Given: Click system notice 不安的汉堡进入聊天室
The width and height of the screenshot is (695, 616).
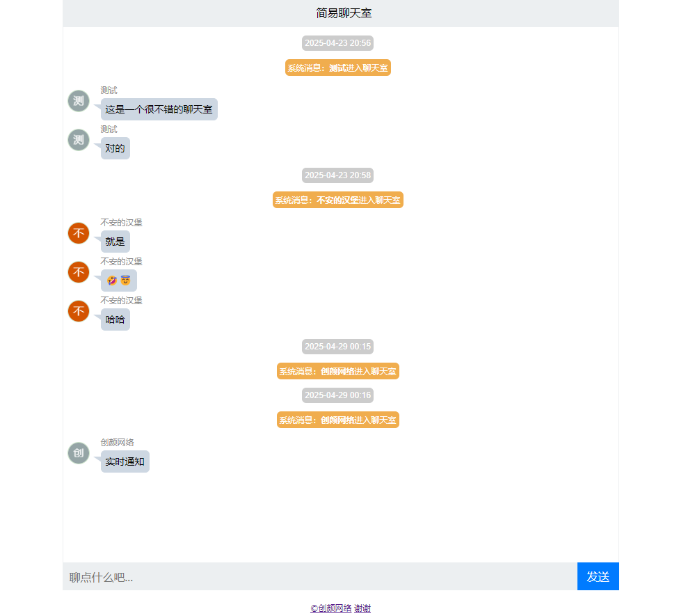Looking at the screenshot, I should click(x=337, y=200).
